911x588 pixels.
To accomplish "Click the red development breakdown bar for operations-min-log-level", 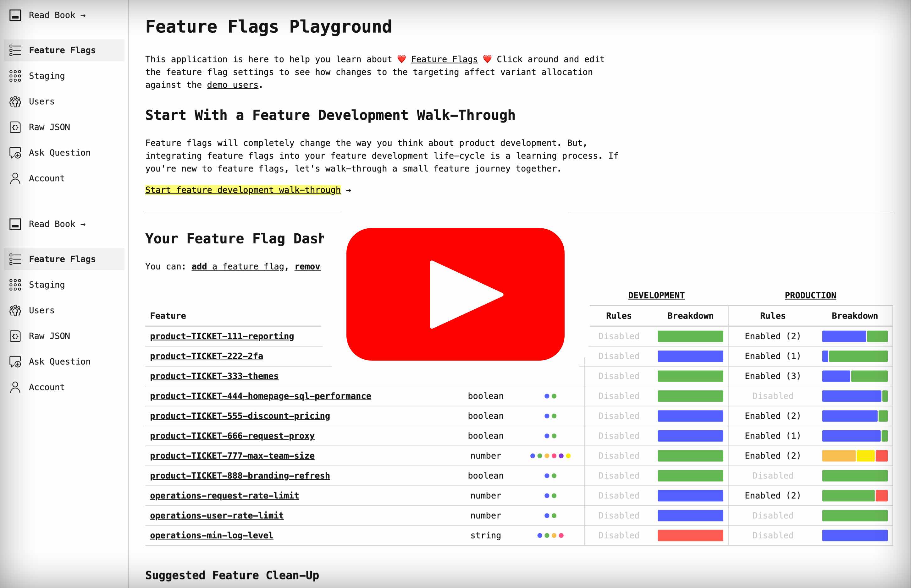I will pos(690,535).
